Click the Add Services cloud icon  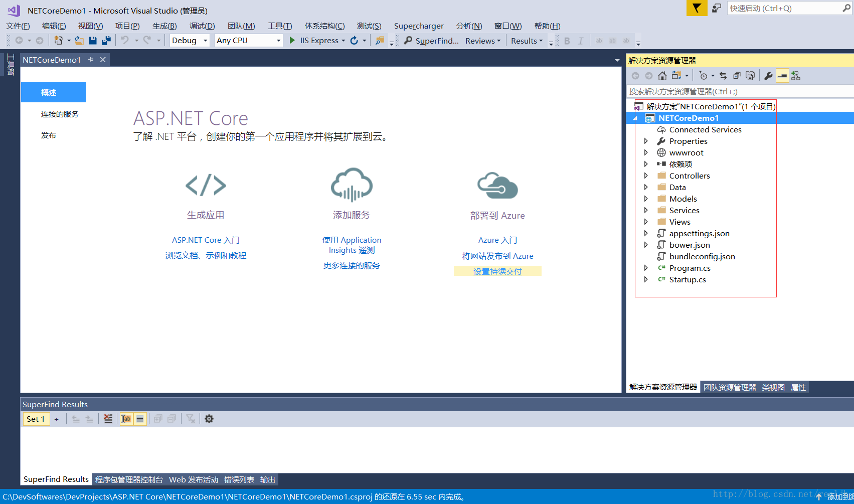(352, 185)
